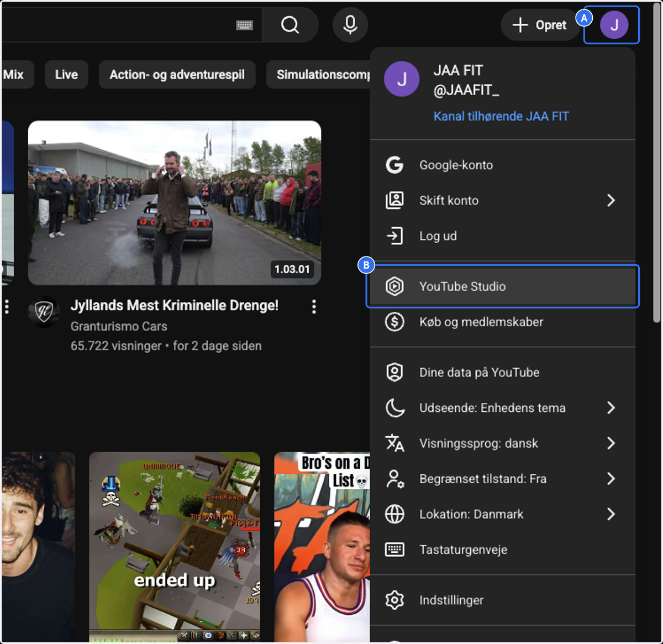This screenshot has height=644, width=663.
Task: Open the link Kanal tilhørende JAA FIT
Action: click(x=501, y=116)
